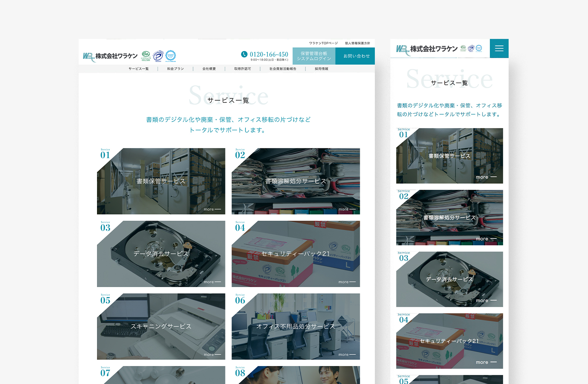
Task: Open desktop card 03 データ消去サービス
Action: (x=161, y=254)
